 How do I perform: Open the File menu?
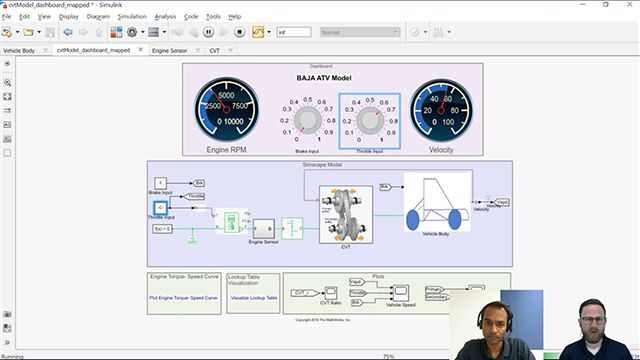coord(7,16)
